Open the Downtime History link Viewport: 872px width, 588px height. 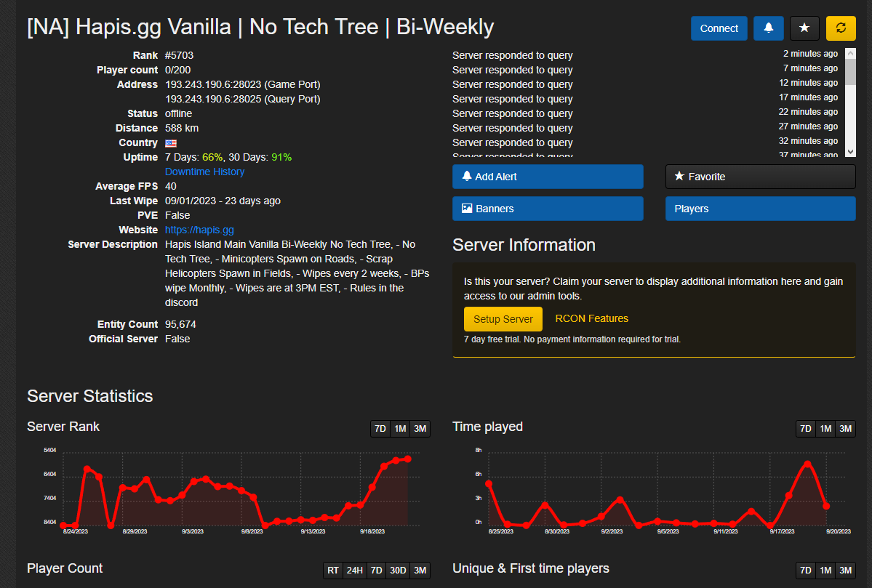204,172
